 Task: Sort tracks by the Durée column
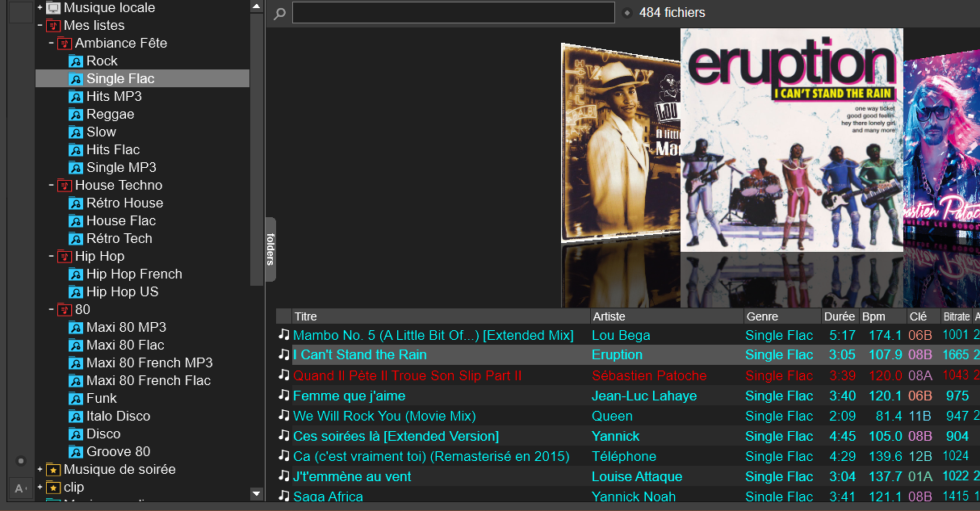pos(840,316)
